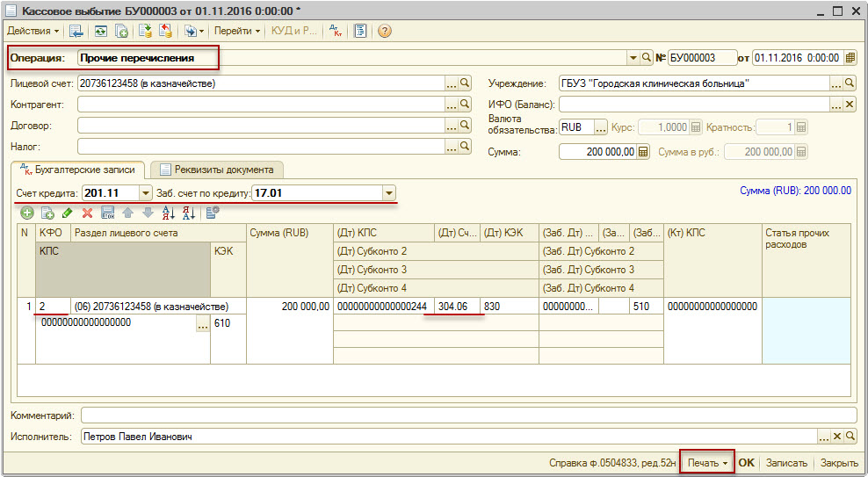Click the copy row icon in table toolbar
Viewport: 868px width, 477px height.
(x=47, y=213)
